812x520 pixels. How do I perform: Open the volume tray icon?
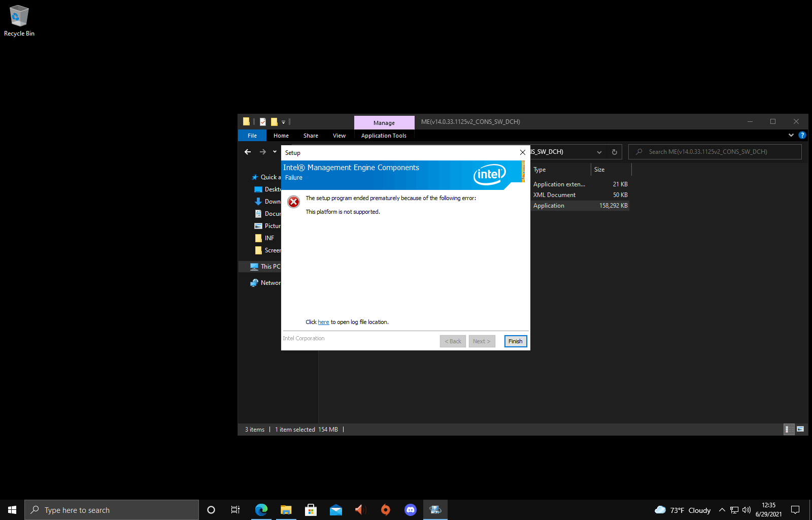747,510
